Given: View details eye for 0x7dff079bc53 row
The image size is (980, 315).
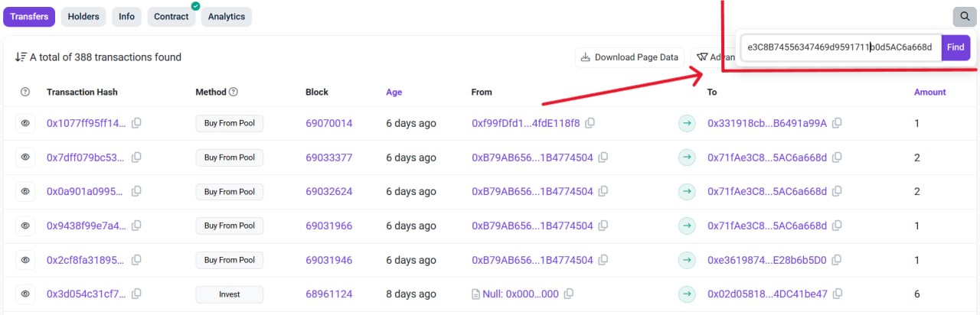Looking at the screenshot, I should (25, 157).
